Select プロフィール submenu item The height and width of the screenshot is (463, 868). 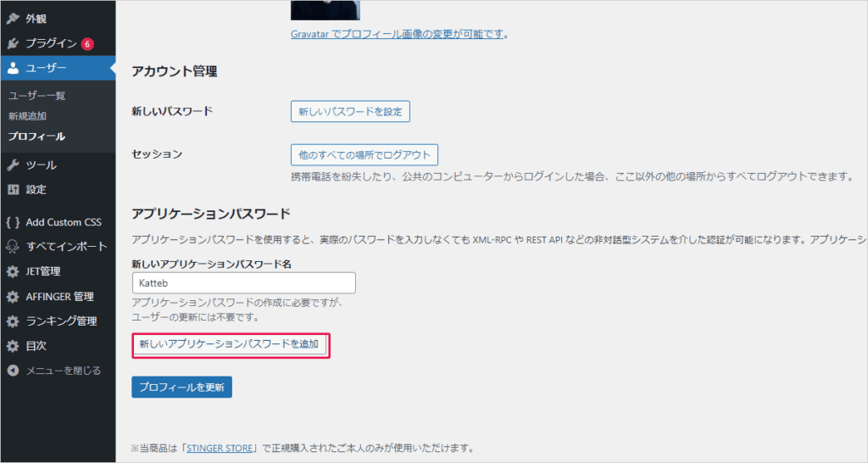click(36, 137)
